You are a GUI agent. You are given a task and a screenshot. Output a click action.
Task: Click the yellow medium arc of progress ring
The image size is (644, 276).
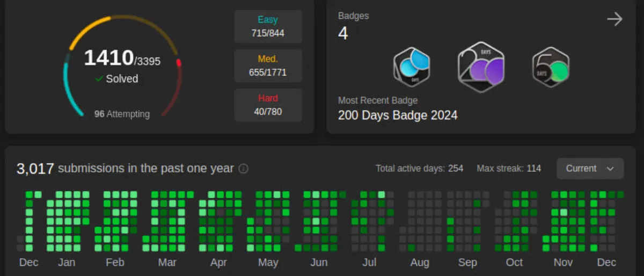pyautogui.click(x=89, y=27)
